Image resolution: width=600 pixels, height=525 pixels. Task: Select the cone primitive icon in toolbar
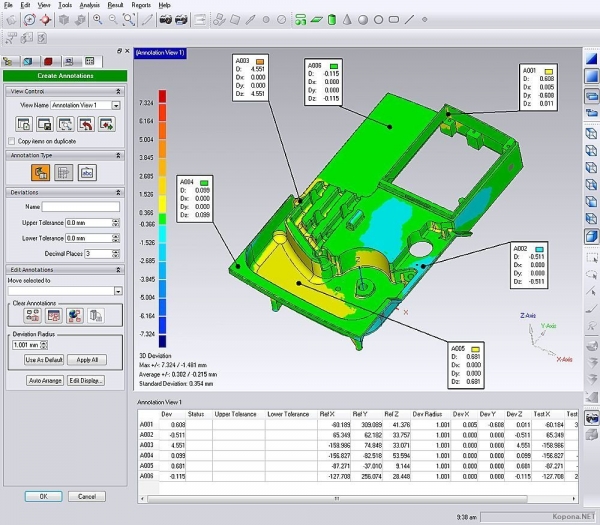click(345, 19)
